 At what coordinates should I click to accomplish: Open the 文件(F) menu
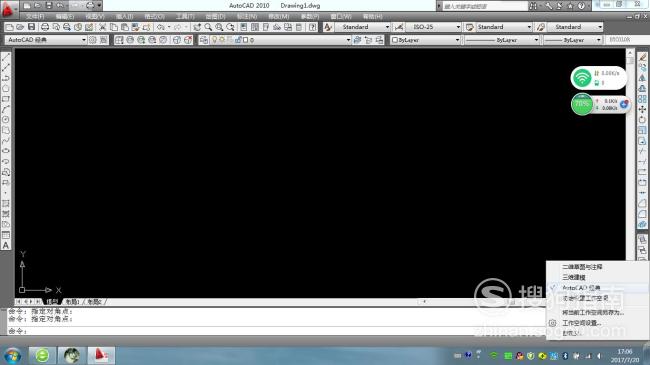[x=35, y=16]
